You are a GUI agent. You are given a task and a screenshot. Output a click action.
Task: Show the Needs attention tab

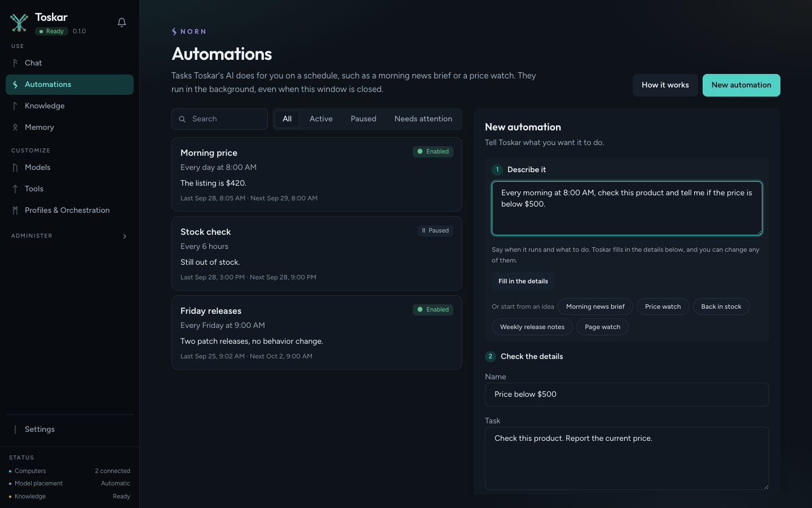423,119
